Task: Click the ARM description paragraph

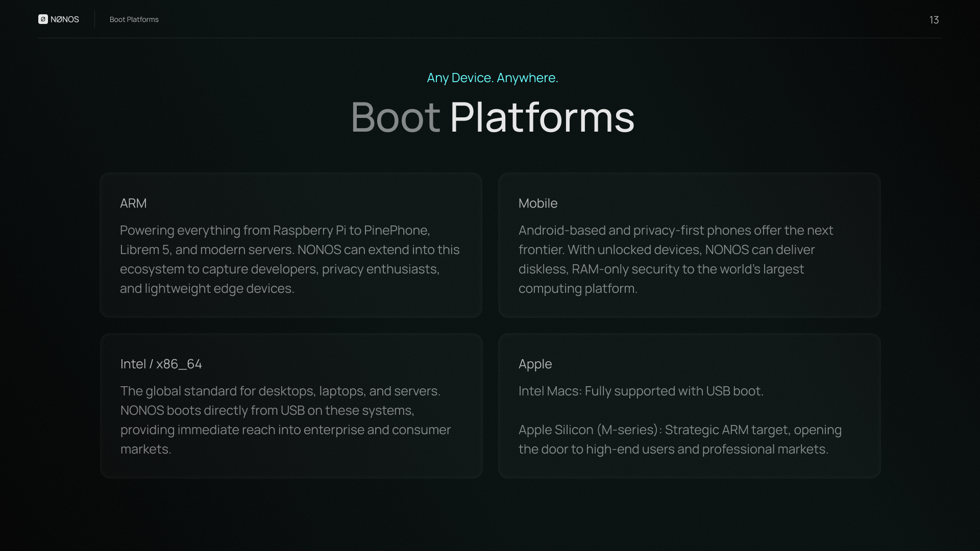Action: click(x=289, y=259)
